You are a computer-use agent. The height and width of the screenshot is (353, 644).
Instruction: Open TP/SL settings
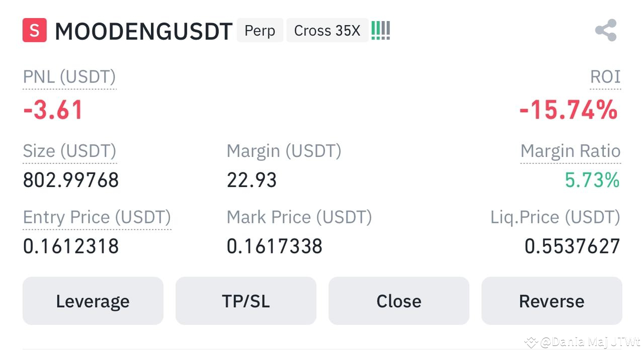(246, 301)
